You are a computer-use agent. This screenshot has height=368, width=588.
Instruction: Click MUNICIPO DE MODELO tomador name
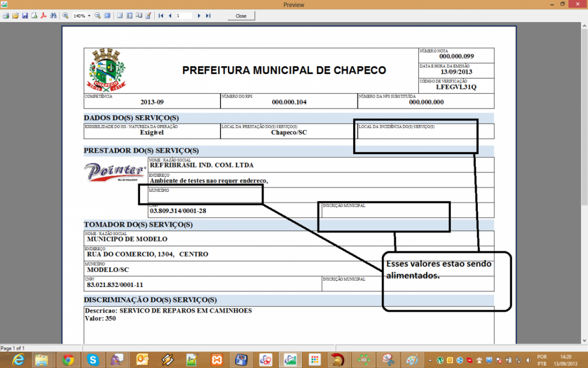coord(127,239)
